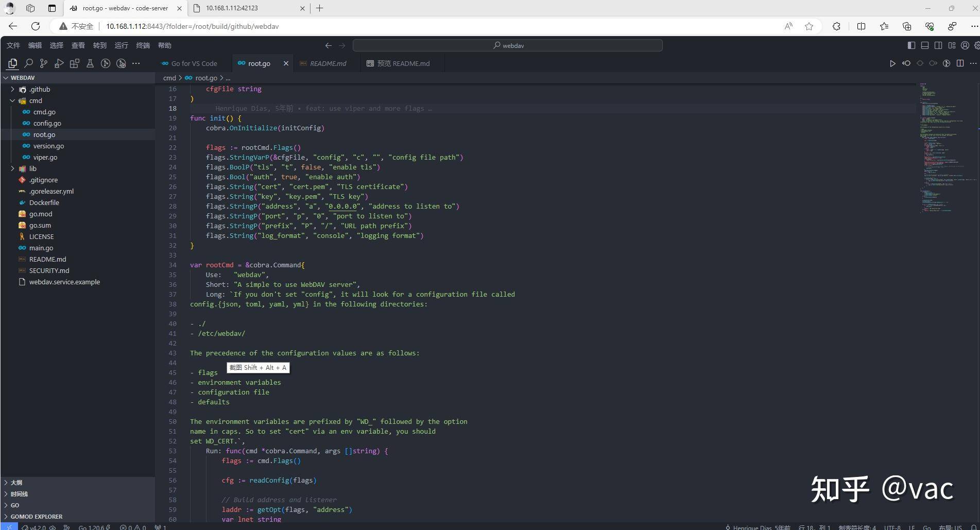Collapse the cmd folder
This screenshot has height=530, width=980.
pyautogui.click(x=77, y=100)
